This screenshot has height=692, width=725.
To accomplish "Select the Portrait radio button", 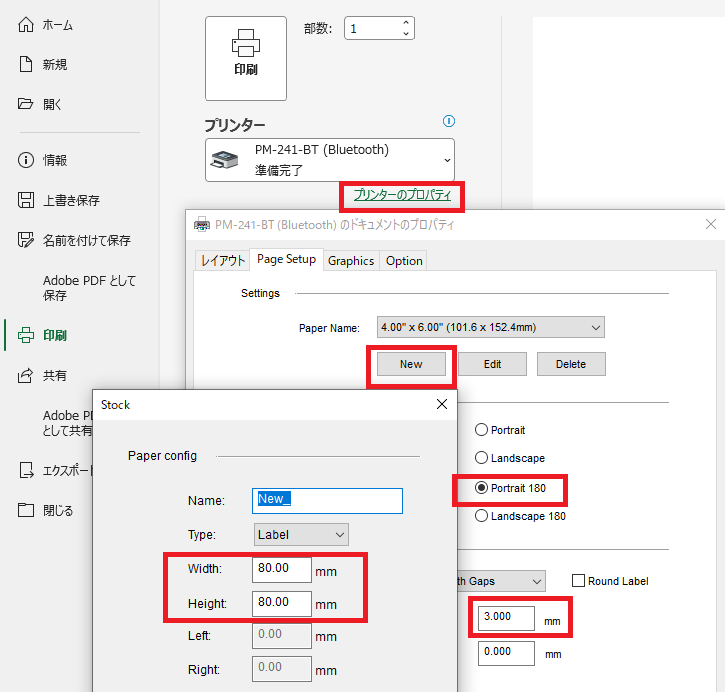I will pyautogui.click(x=482, y=430).
